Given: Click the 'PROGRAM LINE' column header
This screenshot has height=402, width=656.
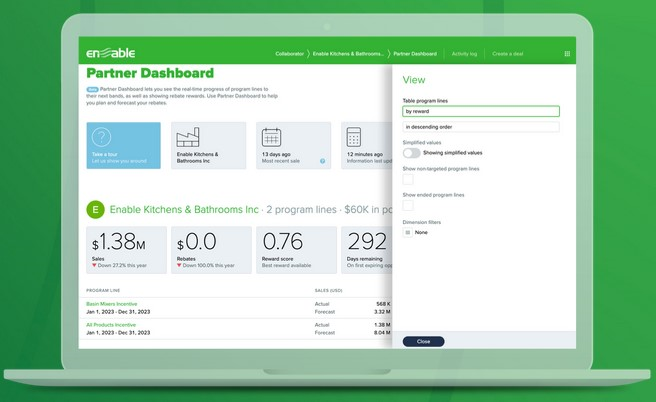Looking at the screenshot, I should tap(103, 290).
